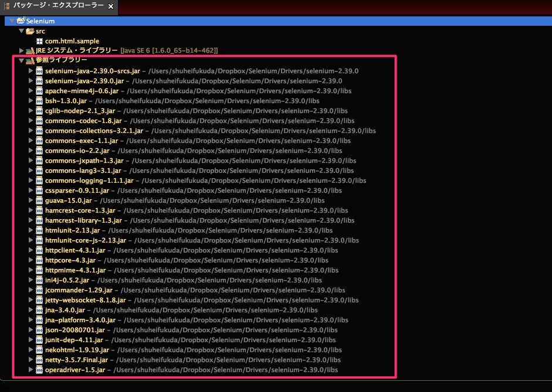Click the src source folder icon
552x392 pixels.
(31, 31)
